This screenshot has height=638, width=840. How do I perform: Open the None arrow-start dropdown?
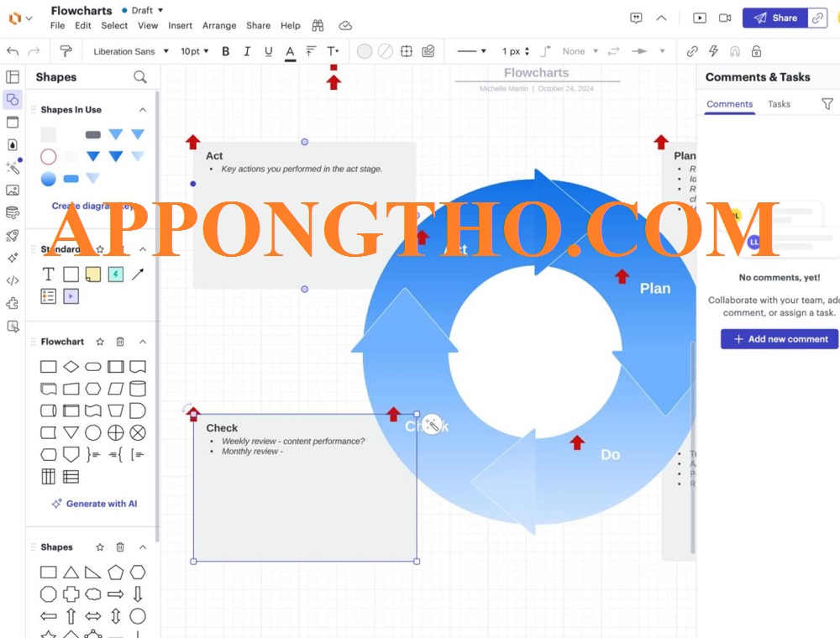[x=580, y=51]
